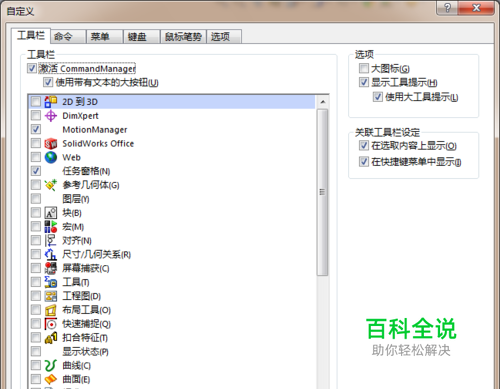This screenshot has height=389, width=500.
Task: Toggle 使用带有文本的大按钮 checkbox
Action: (48, 82)
